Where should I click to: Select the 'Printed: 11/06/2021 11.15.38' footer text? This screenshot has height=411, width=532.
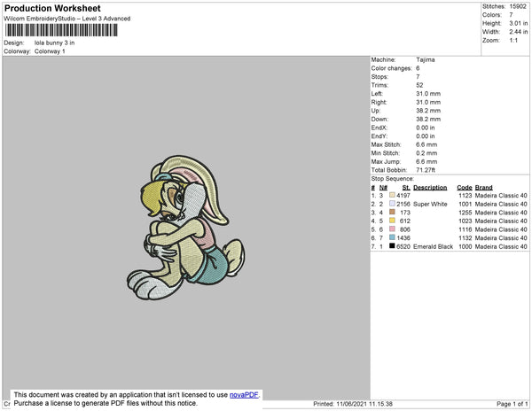pyautogui.click(x=353, y=404)
